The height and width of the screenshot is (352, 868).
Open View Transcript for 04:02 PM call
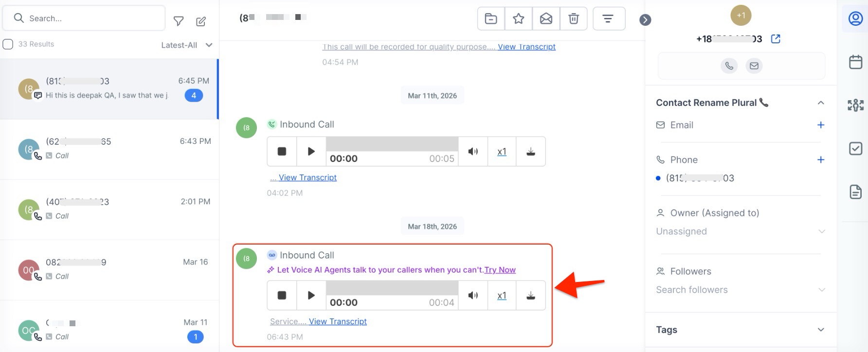307,177
